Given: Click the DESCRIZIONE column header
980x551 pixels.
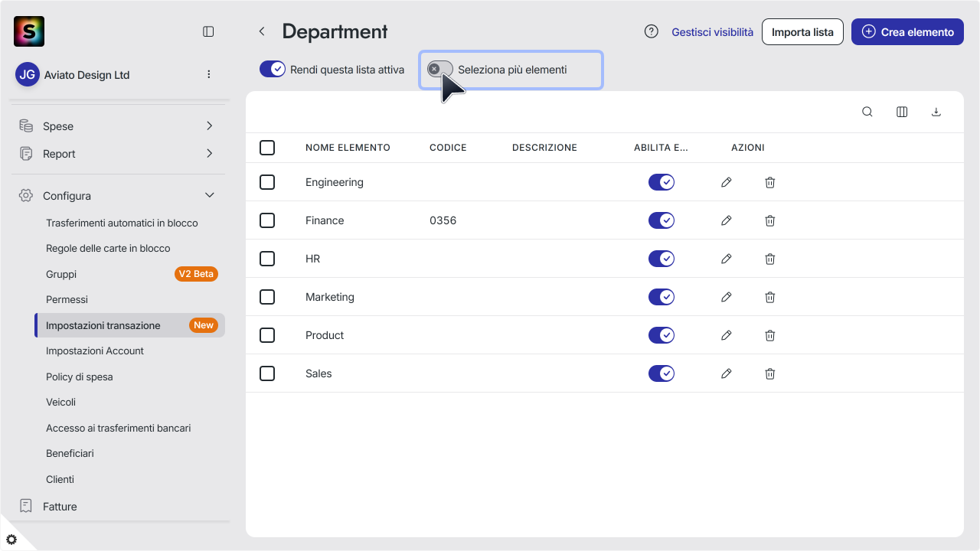Looking at the screenshot, I should pyautogui.click(x=544, y=148).
